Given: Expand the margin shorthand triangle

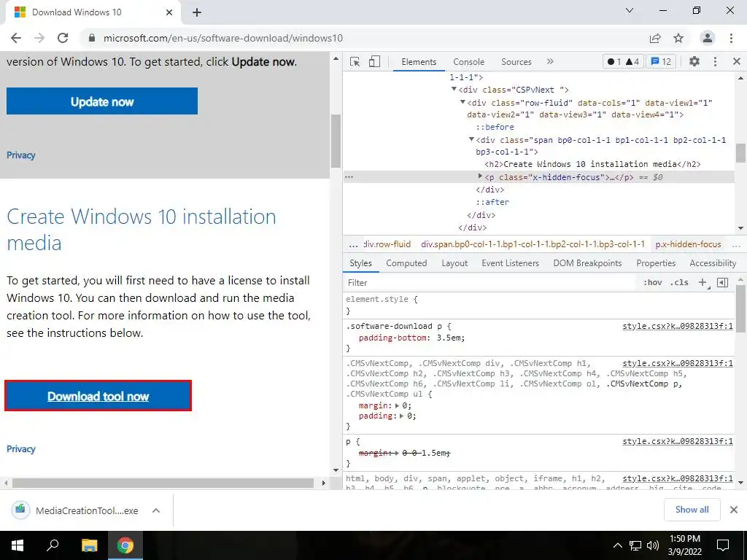Looking at the screenshot, I should point(398,405).
